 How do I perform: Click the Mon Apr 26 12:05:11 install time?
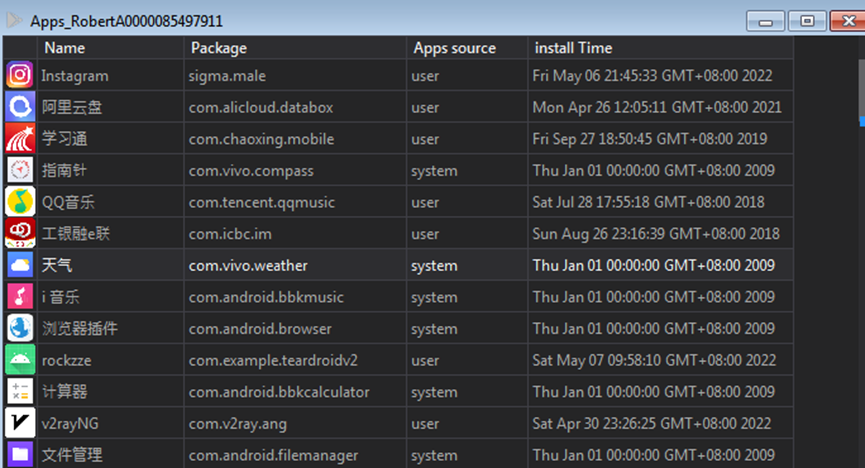[x=661, y=107]
